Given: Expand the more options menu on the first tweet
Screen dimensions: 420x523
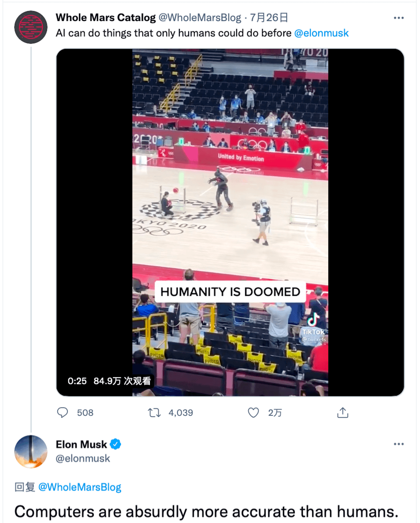Looking at the screenshot, I should point(399,18).
